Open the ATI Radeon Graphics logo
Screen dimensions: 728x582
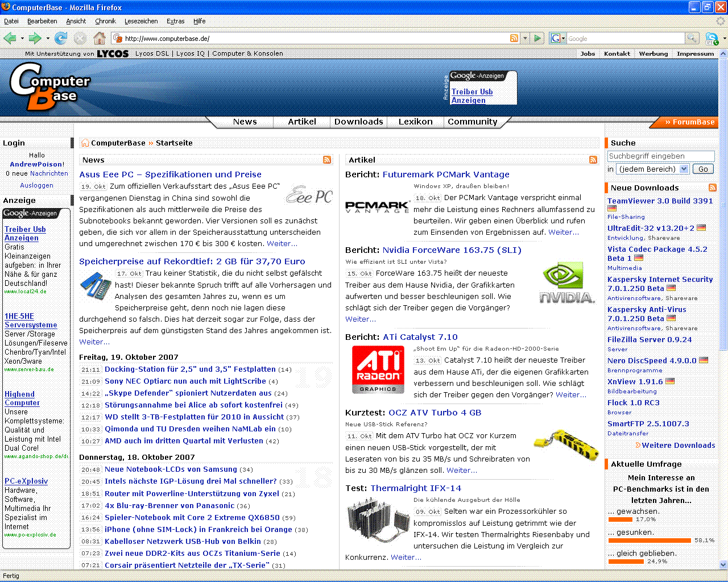click(x=378, y=369)
